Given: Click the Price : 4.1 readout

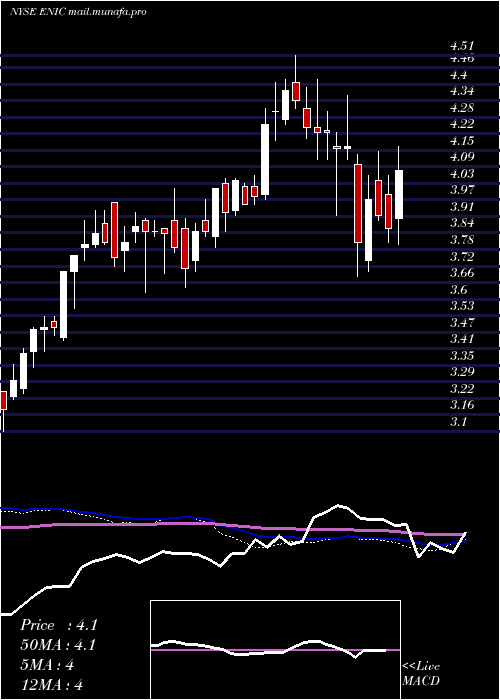Looking at the screenshot, I should (58, 625).
